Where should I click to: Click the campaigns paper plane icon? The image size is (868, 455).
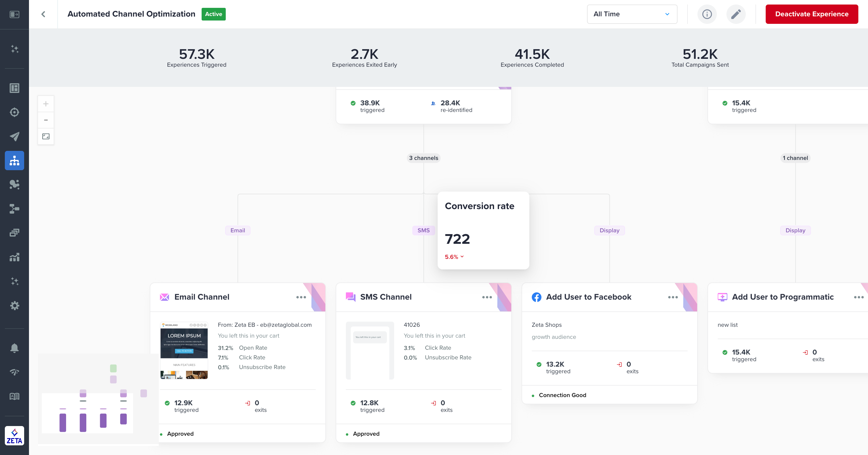(x=14, y=136)
